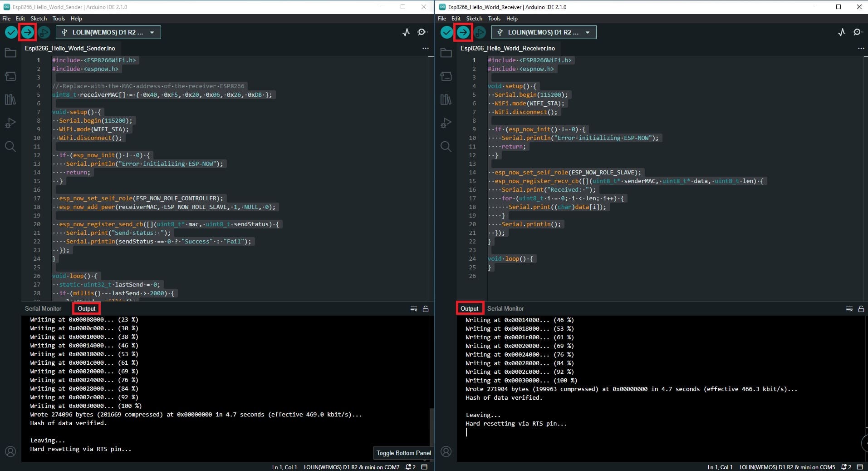Open Serial Plotter in Sender window
The width and height of the screenshot is (868, 471).
pos(406,32)
